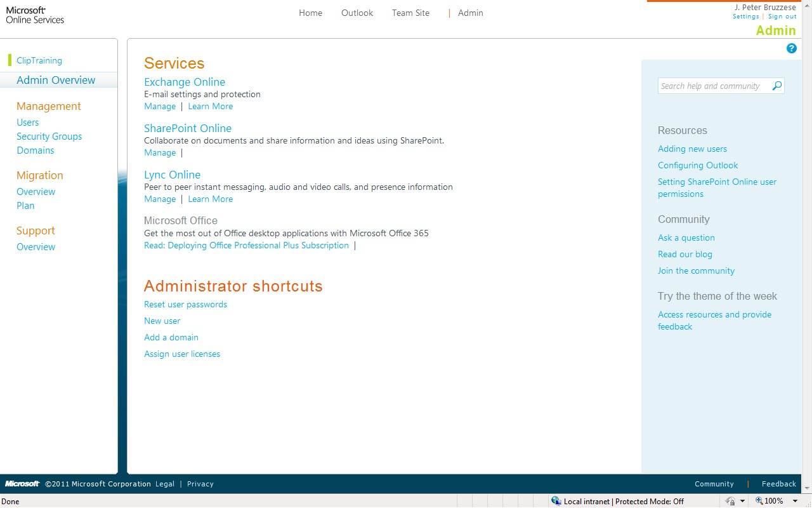Image resolution: width=812 pixels, height=508 pixels.
Task: Open Domains under Management
Action: pyautogui.click(x=35, y=150)
